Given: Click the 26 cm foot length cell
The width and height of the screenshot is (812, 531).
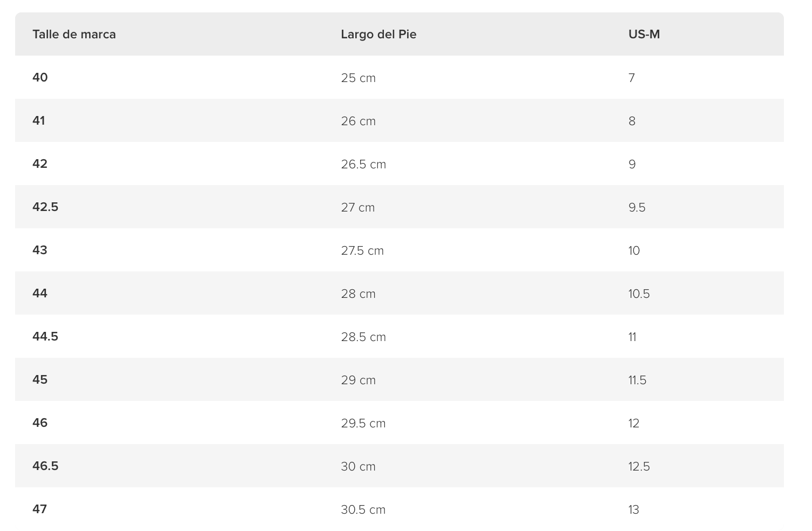Looking at the screenshot, I should tap(358, 121).
